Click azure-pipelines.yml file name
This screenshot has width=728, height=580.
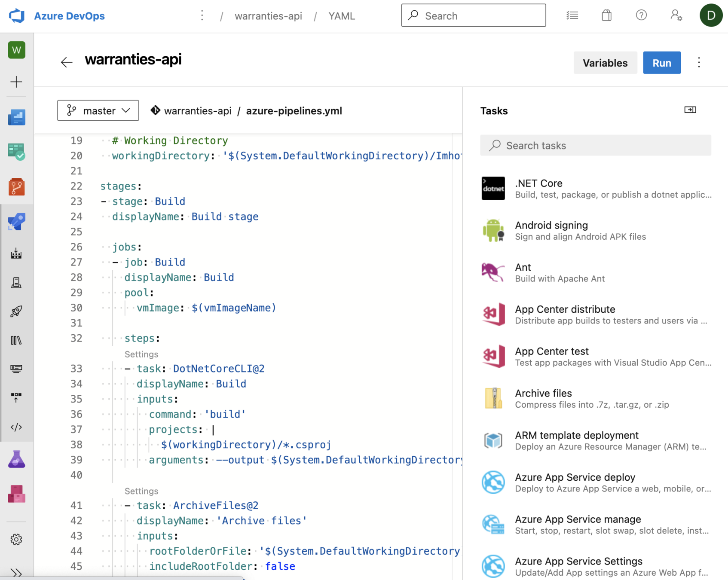[294, 111]
